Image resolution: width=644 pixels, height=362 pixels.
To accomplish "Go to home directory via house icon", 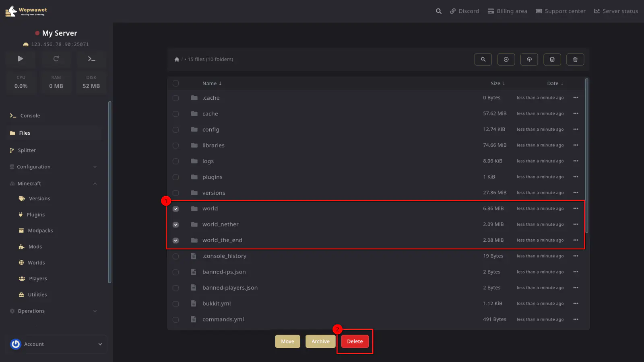I will pos(177,60).
